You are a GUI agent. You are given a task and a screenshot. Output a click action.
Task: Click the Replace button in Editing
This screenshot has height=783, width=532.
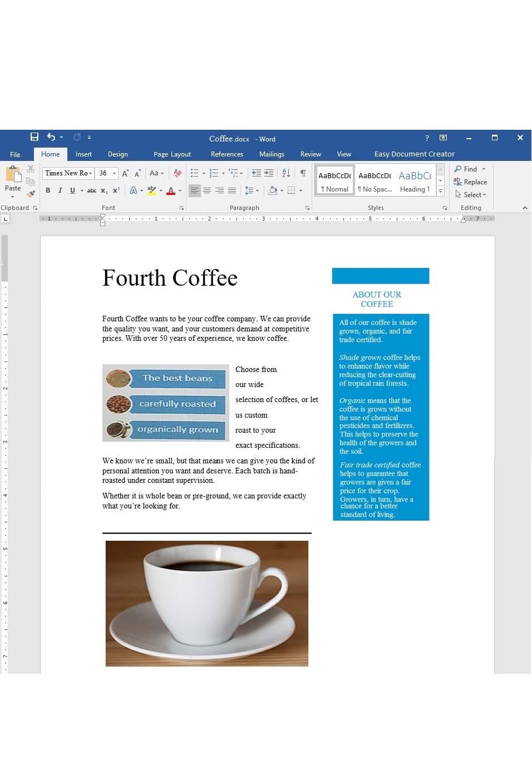point(470,182)
